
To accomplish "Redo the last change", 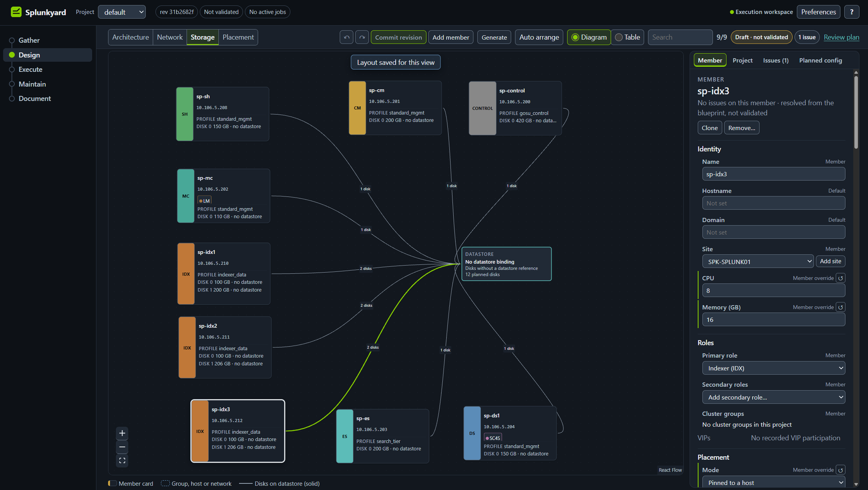I will click(362, 37).
